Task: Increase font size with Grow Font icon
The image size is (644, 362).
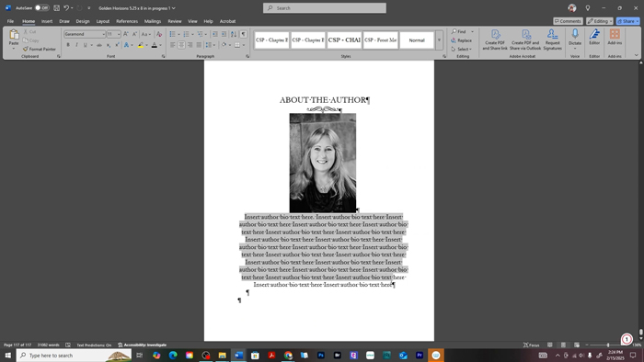Action: coord(126,34)
